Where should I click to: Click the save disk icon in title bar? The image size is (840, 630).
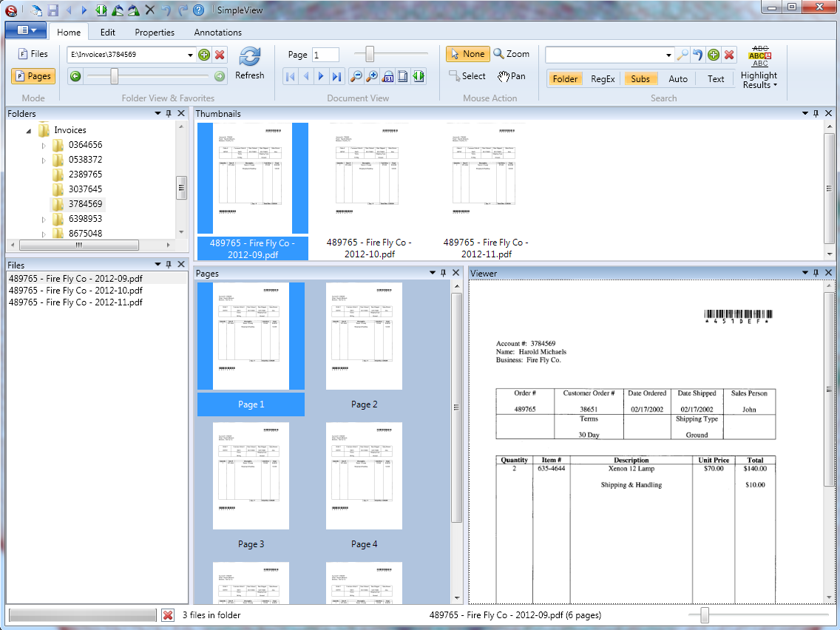coord(52,10)
